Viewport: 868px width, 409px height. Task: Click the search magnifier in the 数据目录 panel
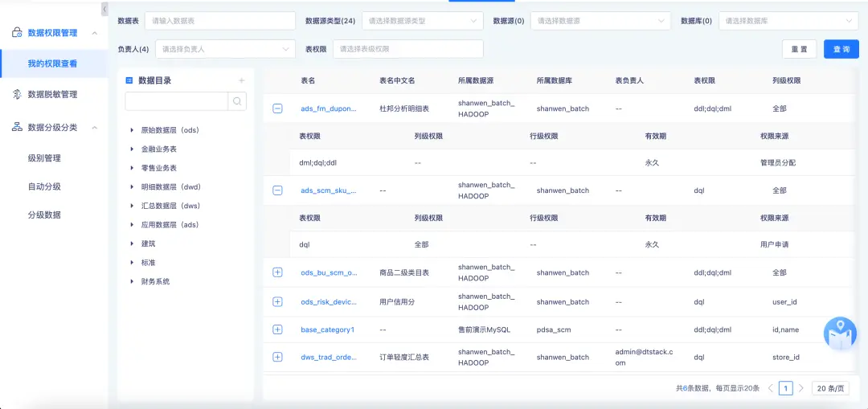[237, 101]
